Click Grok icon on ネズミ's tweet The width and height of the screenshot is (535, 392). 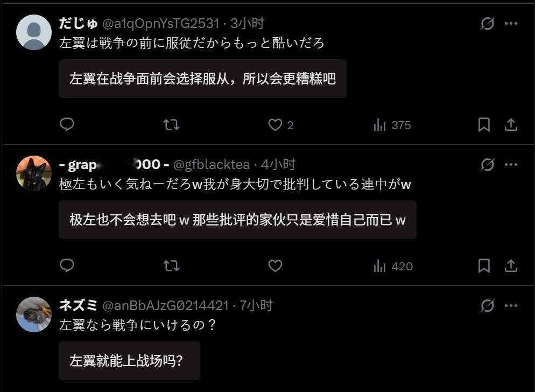pyautogui.click(x=487, y=306)
